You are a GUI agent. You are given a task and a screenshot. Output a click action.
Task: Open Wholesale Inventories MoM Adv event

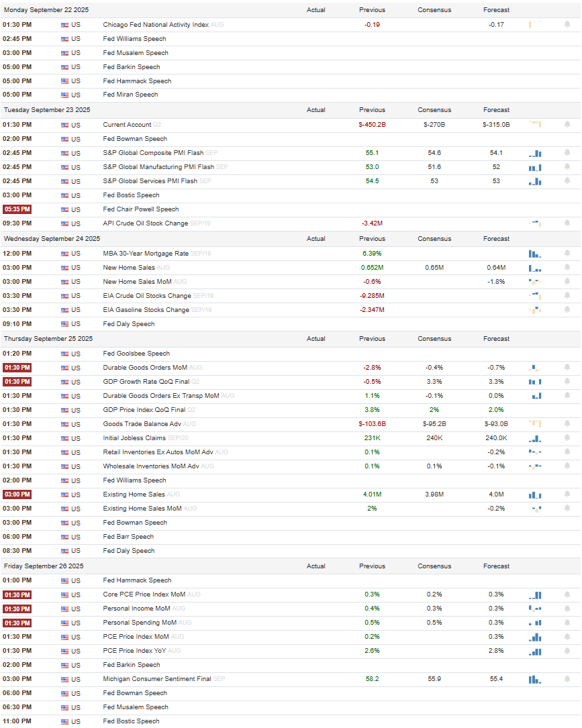point(151,466)
